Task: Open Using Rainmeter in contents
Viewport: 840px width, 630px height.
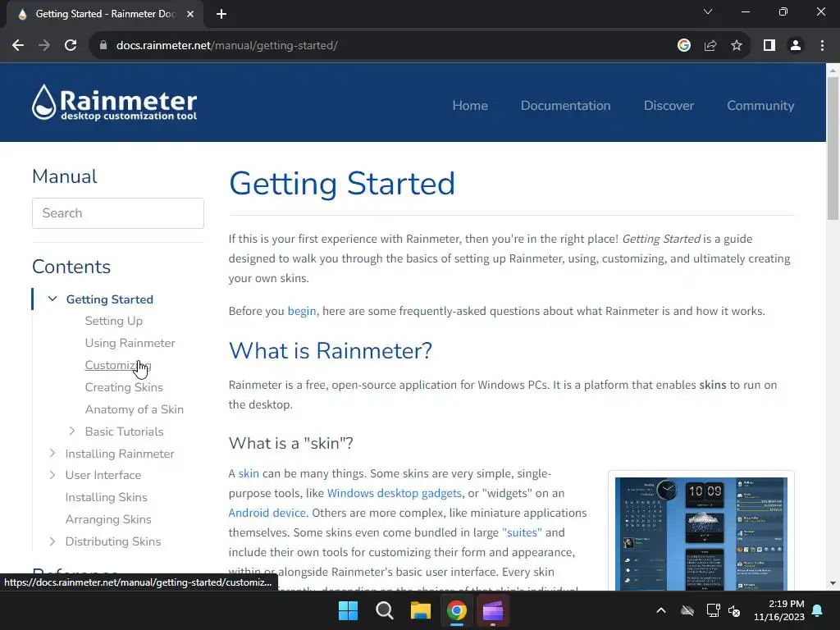Action: [x=130, y=343]
